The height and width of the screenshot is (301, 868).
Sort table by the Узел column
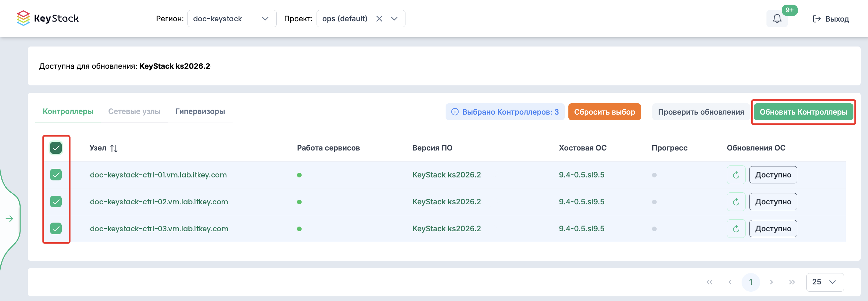[114, 148]
